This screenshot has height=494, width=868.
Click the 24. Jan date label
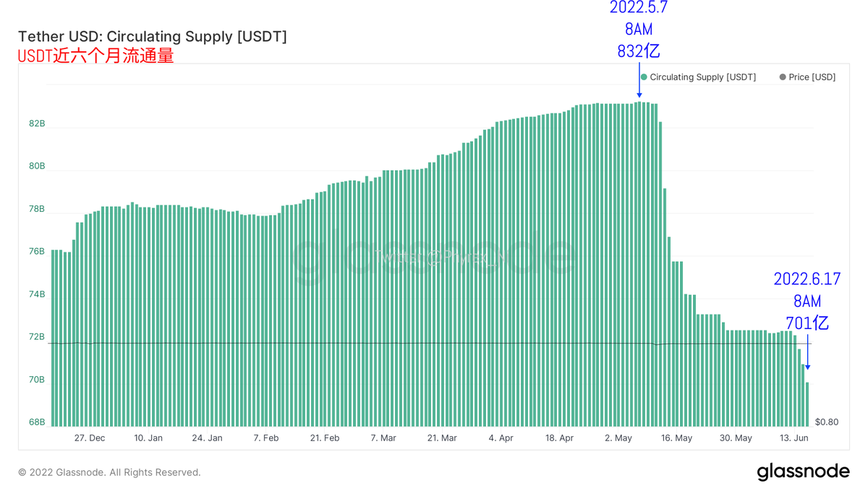207,438
